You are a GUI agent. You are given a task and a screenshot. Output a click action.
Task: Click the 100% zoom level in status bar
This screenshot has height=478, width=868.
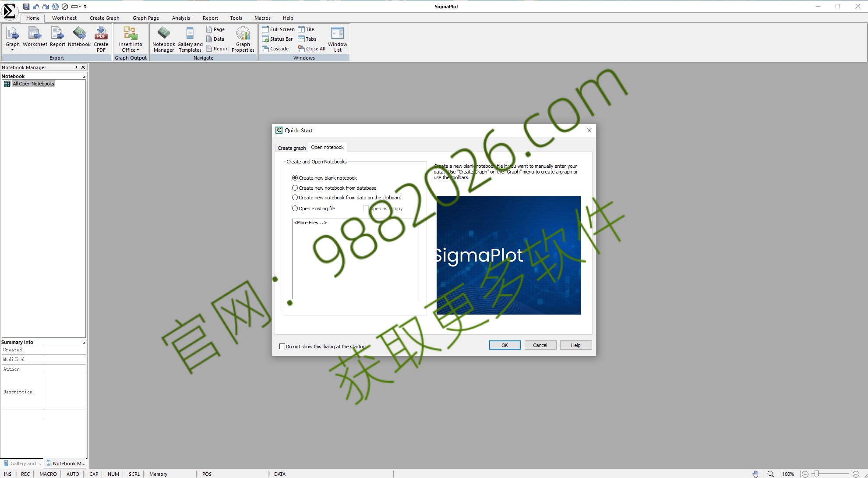point(788,474)
